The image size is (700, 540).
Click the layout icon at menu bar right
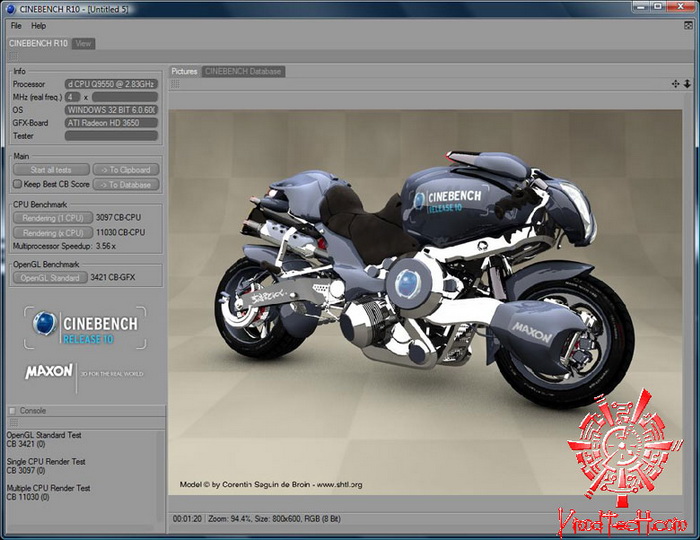pyautogui.click(x=688, y=26)
